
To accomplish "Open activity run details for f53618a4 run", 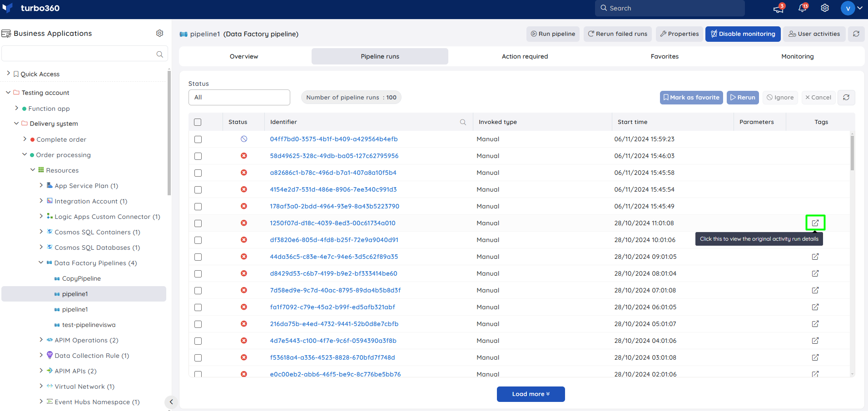I will click(x=815, y=357).
